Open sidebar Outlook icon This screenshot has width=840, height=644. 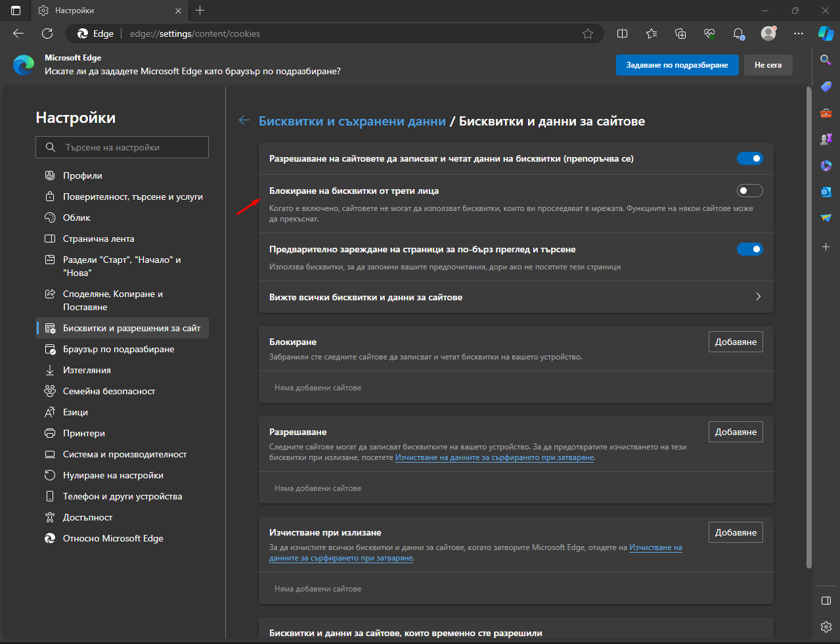826,192
